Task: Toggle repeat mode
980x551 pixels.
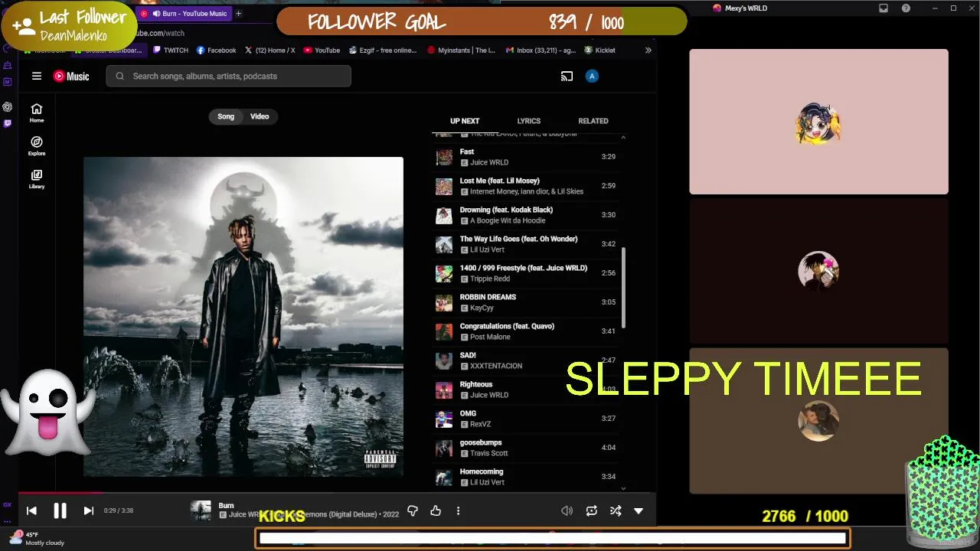Action: point(591,510)
